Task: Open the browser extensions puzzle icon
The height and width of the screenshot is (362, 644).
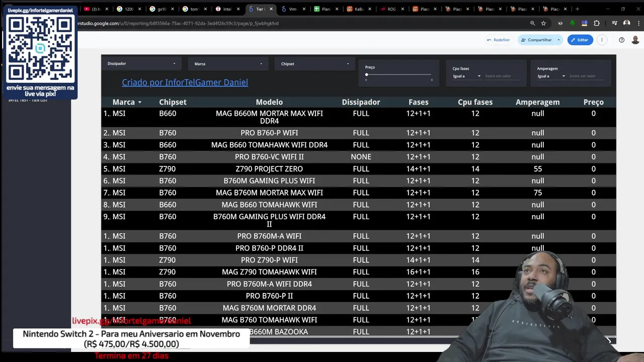Action: (597, 23)
